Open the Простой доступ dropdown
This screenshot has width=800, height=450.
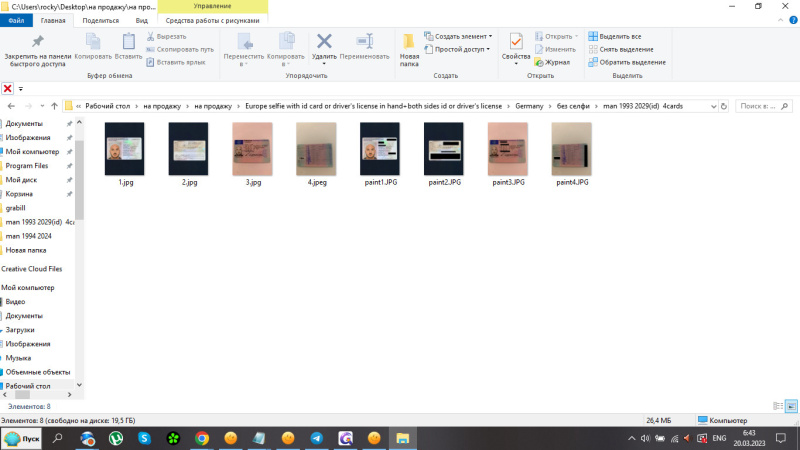pos(461,49)
